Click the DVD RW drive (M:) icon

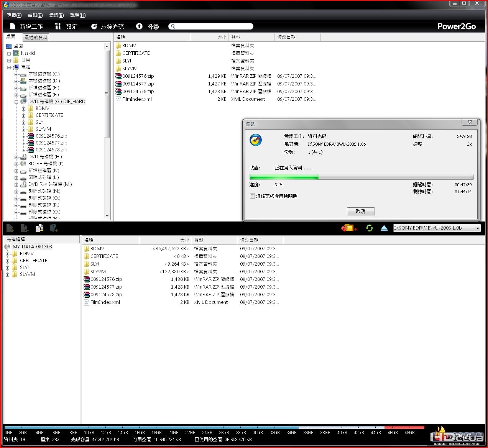pos(23,184)
